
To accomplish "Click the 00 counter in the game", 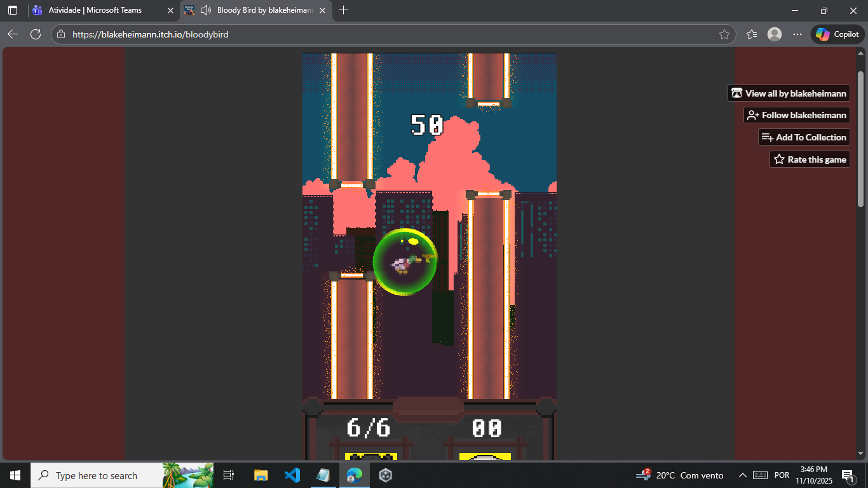I will point(487,428).
